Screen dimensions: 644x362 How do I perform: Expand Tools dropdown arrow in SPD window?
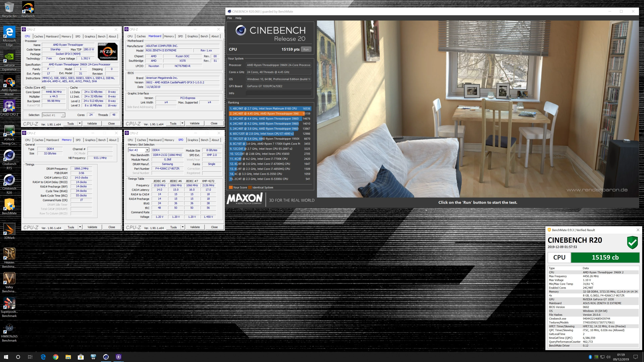point(183,227)
